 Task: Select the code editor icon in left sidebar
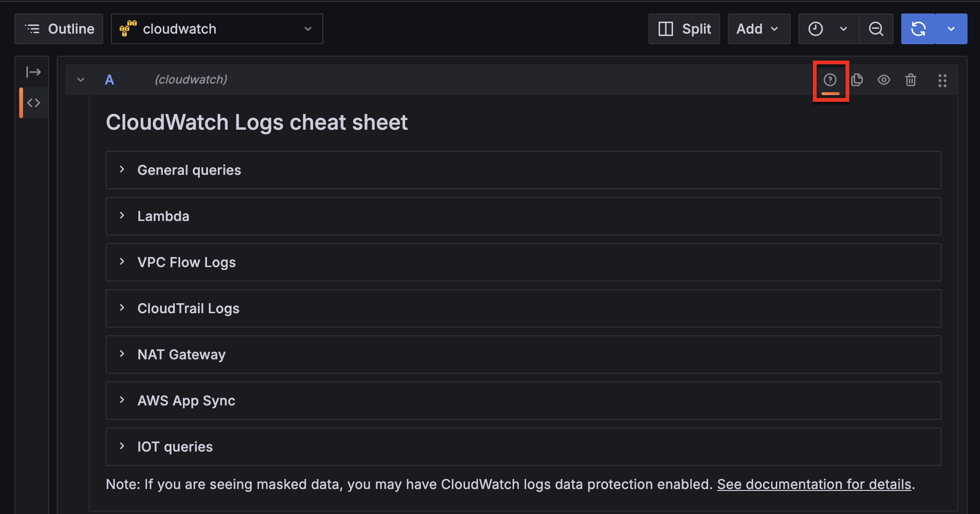click(x=33, y=102)
